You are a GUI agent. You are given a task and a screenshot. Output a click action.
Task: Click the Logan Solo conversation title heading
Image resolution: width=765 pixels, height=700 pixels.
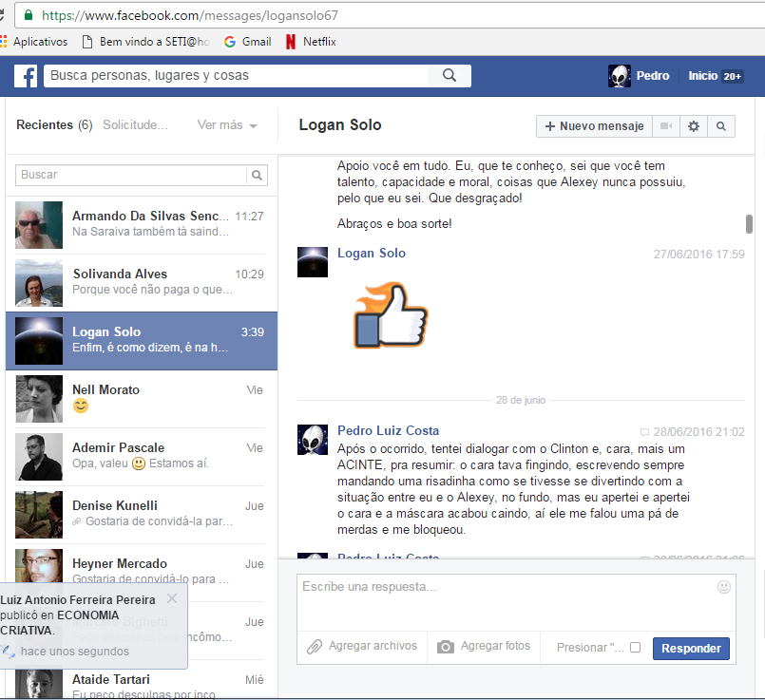click(340, 125)
